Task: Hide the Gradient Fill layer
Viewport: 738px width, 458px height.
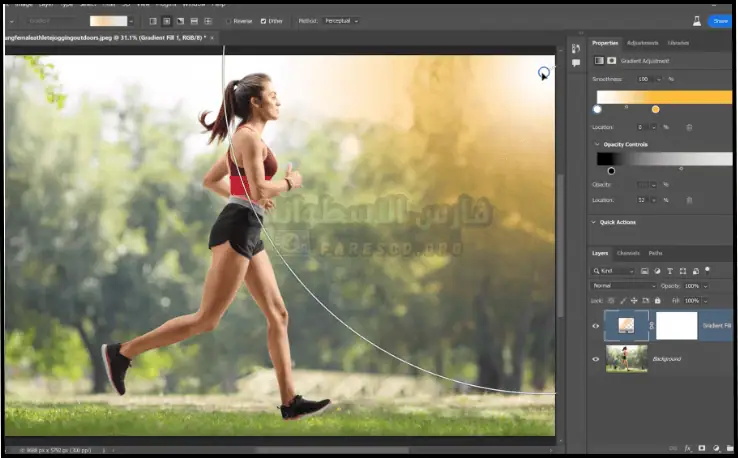Action: tap(596, 326)
